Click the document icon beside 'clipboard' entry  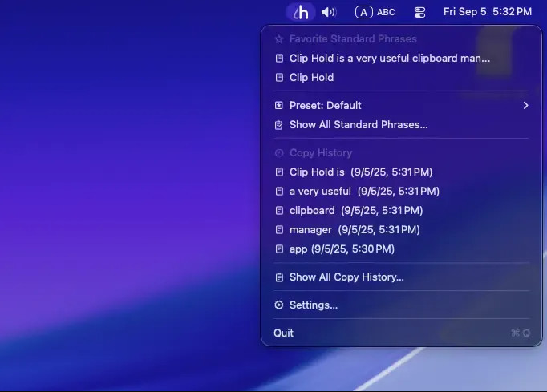pos(279,210)
